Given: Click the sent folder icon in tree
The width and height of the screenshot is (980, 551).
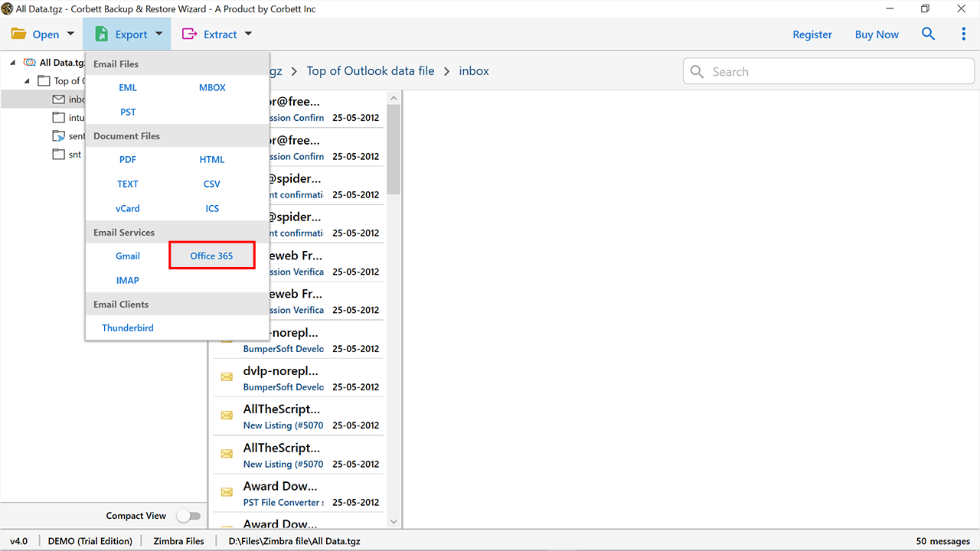Looking at the screenshot, I should point(59,136).
